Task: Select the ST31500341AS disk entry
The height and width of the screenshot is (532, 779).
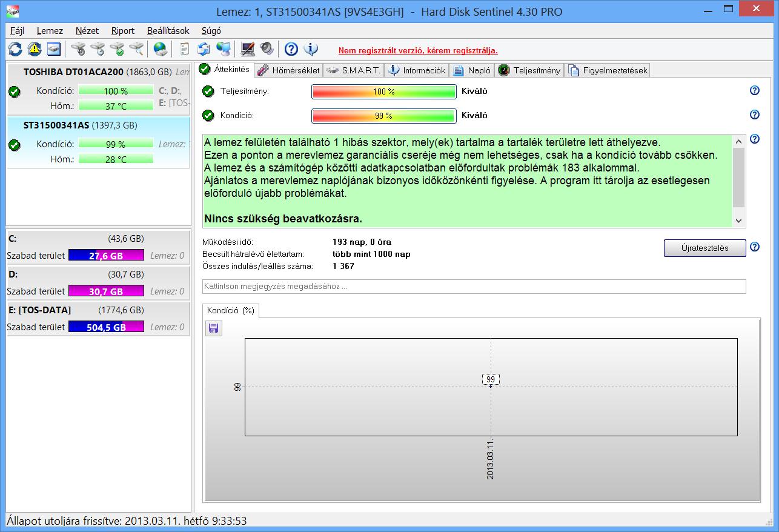Action: (98, 143)
